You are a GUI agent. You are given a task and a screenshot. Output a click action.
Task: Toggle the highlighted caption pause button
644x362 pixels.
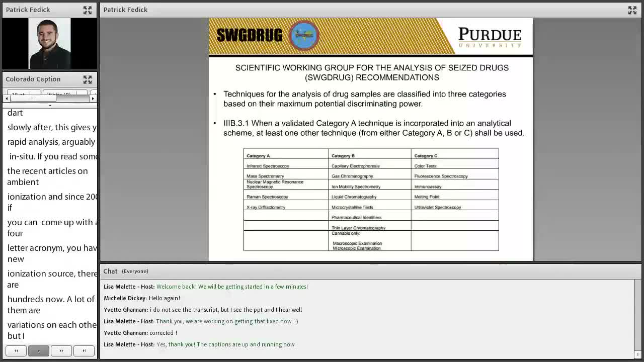39,351
